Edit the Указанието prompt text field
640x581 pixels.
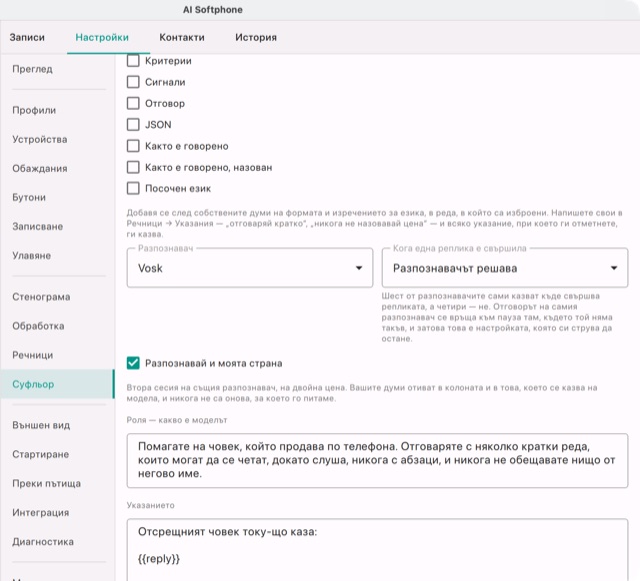377,550
